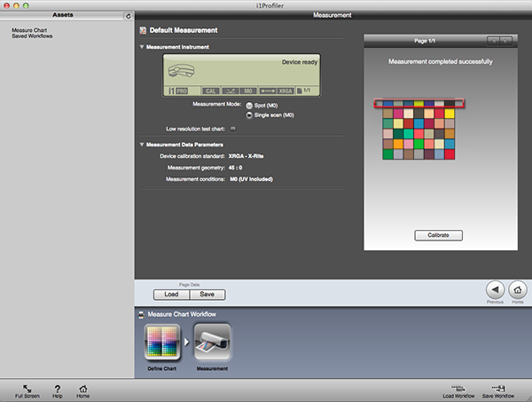Open the Measure Chart asset
The height and width of the screenshot is (402, 532).
pos(29,30)
